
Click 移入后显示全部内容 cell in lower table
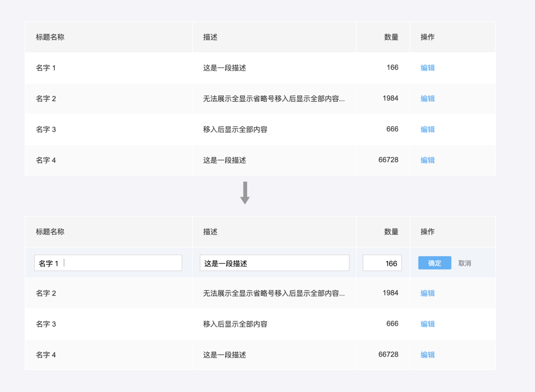tap(235, 324)
